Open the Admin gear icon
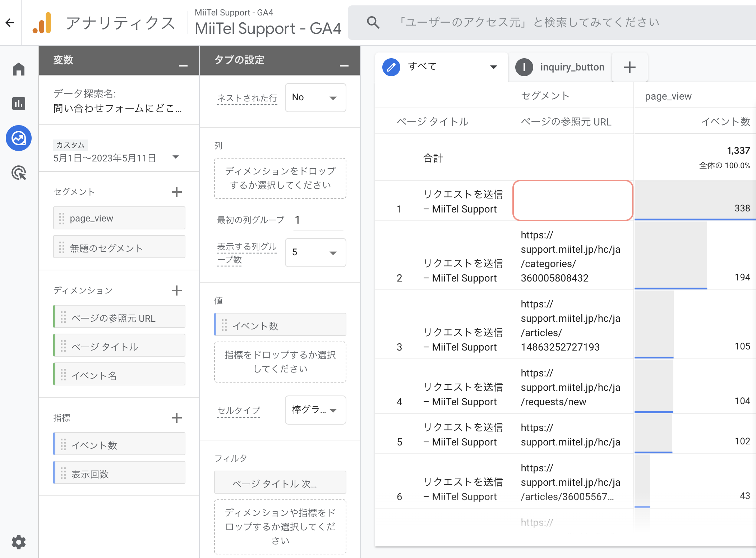The width and height of the screenshot is (756, 558). click(x=19, y=542)
